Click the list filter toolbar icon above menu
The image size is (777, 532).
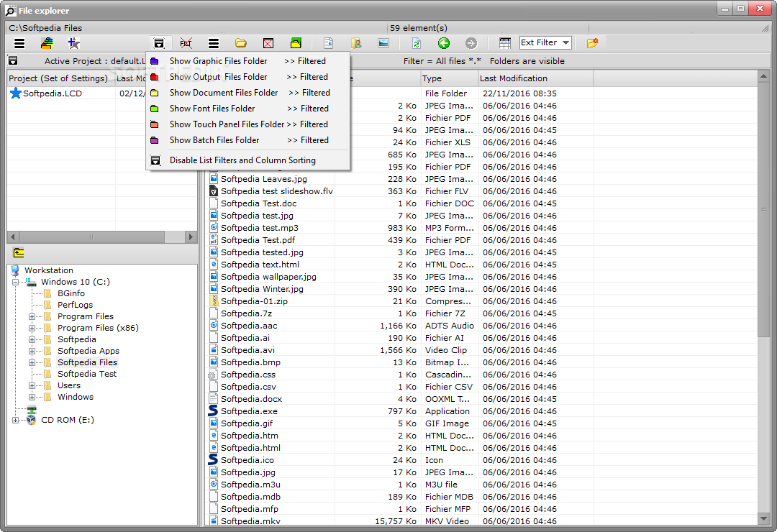point(158,43)
